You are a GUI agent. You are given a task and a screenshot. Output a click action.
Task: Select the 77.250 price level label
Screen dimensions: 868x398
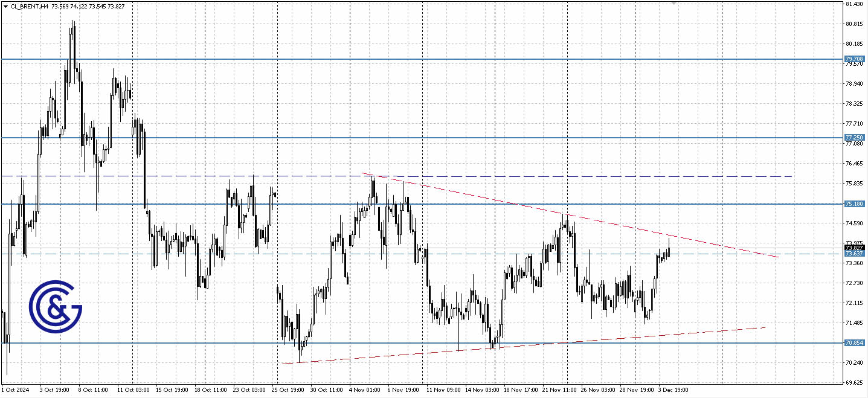point(855,138)
